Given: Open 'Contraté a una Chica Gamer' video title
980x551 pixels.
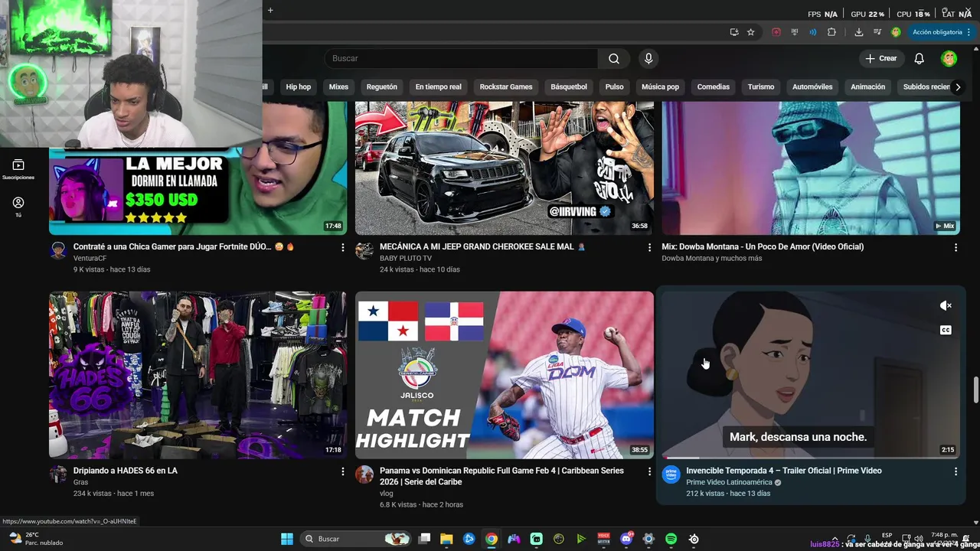Looking at the screenshot, I should 184,247.
